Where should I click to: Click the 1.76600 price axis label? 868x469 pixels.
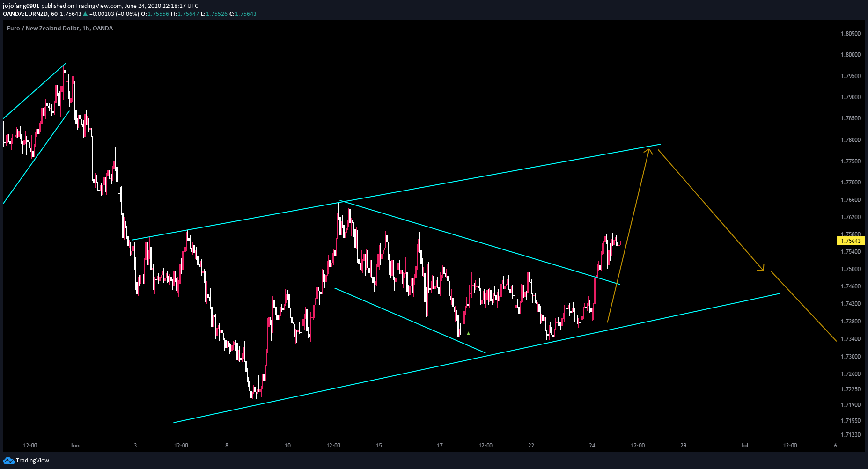coord(851,200)
